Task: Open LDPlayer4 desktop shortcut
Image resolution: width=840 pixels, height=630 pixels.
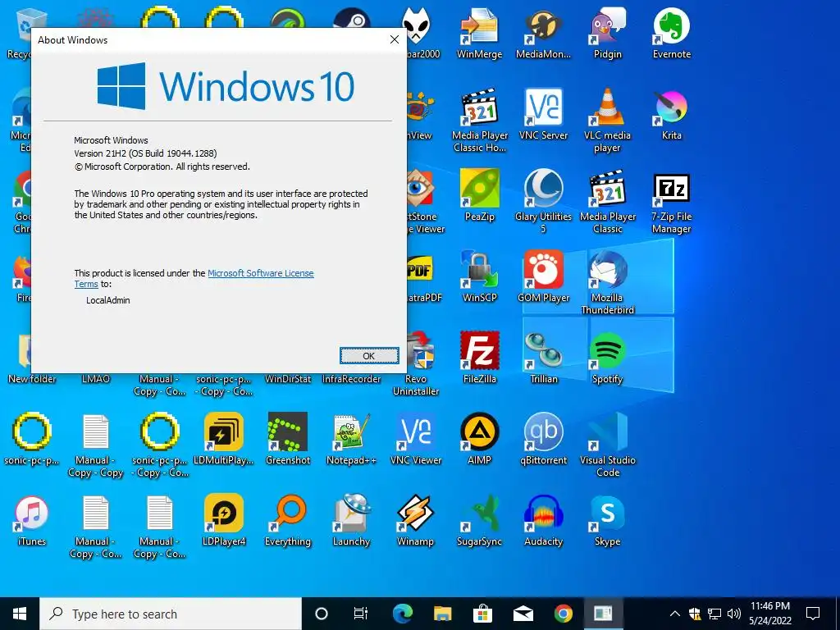Action: pyautogui.click(x=224, y=520)
